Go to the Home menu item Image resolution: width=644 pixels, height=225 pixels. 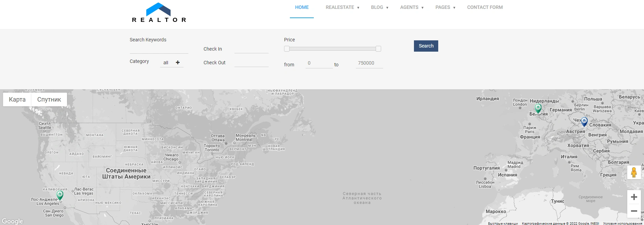302,7
